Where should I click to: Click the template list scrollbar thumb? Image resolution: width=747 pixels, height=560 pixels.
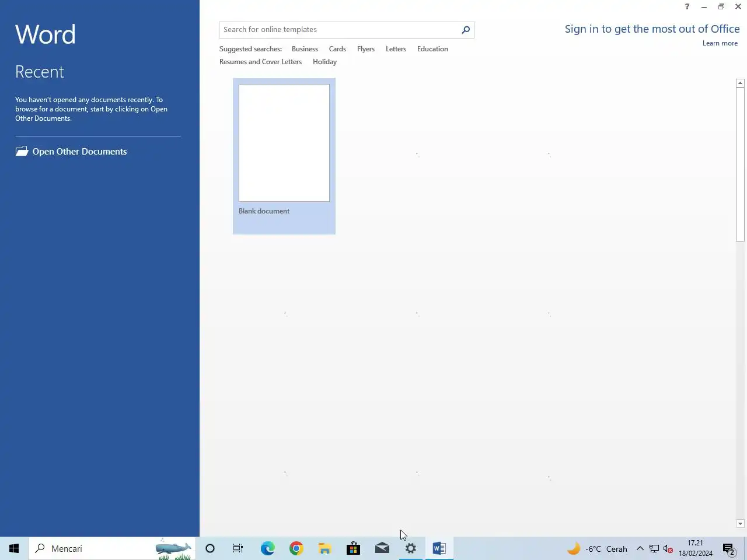pyautogui.click(x=740, y=164)
